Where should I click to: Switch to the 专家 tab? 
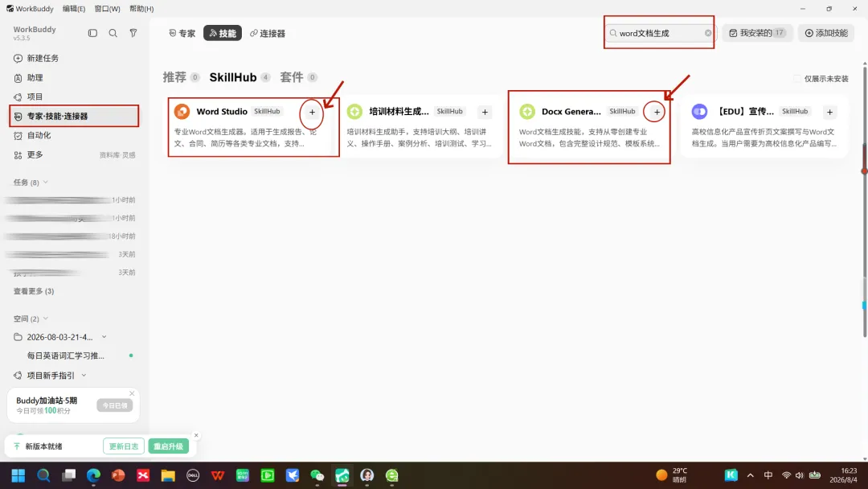tap(182, 33)
